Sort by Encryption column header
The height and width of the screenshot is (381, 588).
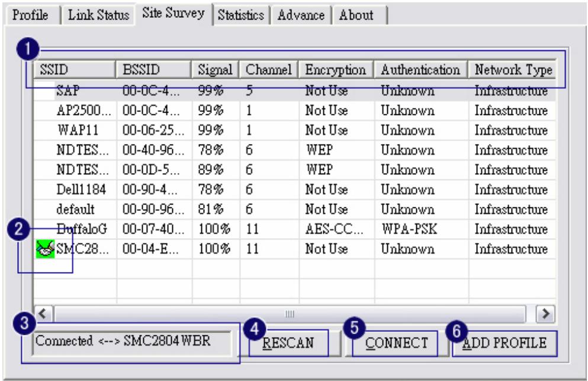336,70
